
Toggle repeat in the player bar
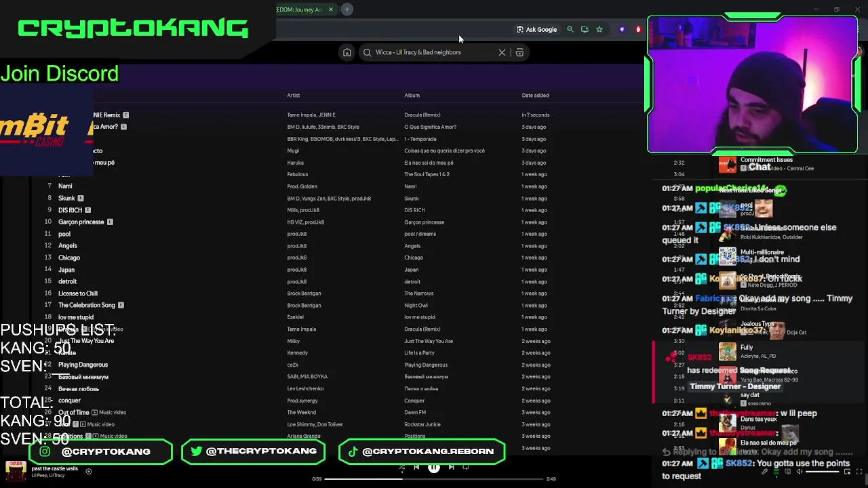[x=466, y=467]
